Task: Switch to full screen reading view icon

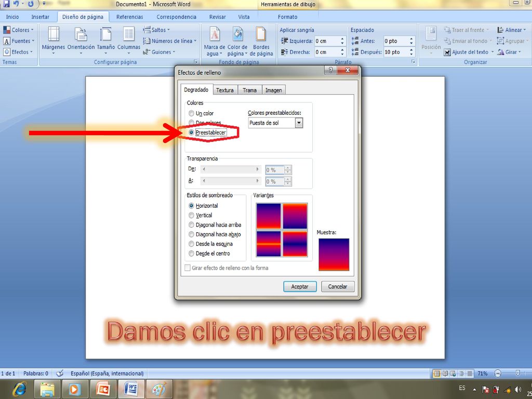Action: tap(445, 374)
